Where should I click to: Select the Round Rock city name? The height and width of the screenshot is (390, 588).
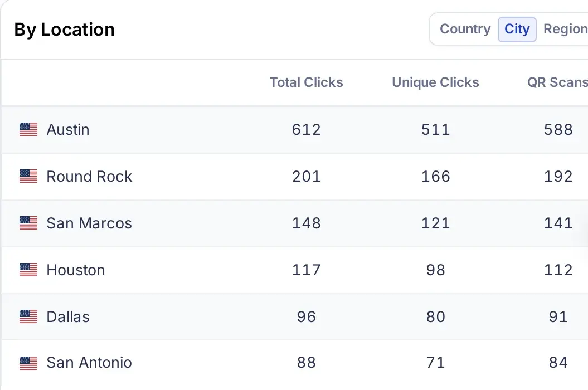click(x=89, y=177)
